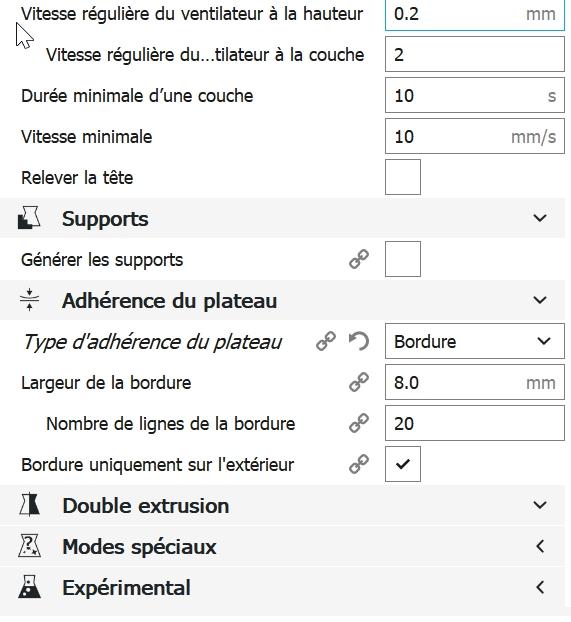This screenshot has height=622, width=571.
Task: Expand the Modes spéciaux section chevron
Action: pyautogui.click(x=540, y=546)
